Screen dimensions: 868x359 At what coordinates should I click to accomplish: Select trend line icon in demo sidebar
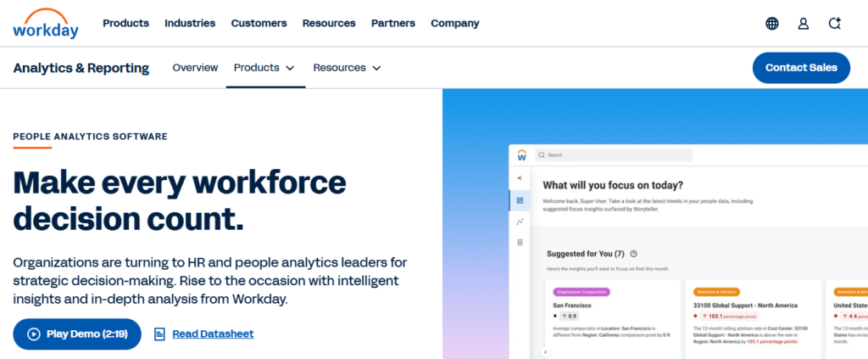(520, 222)
